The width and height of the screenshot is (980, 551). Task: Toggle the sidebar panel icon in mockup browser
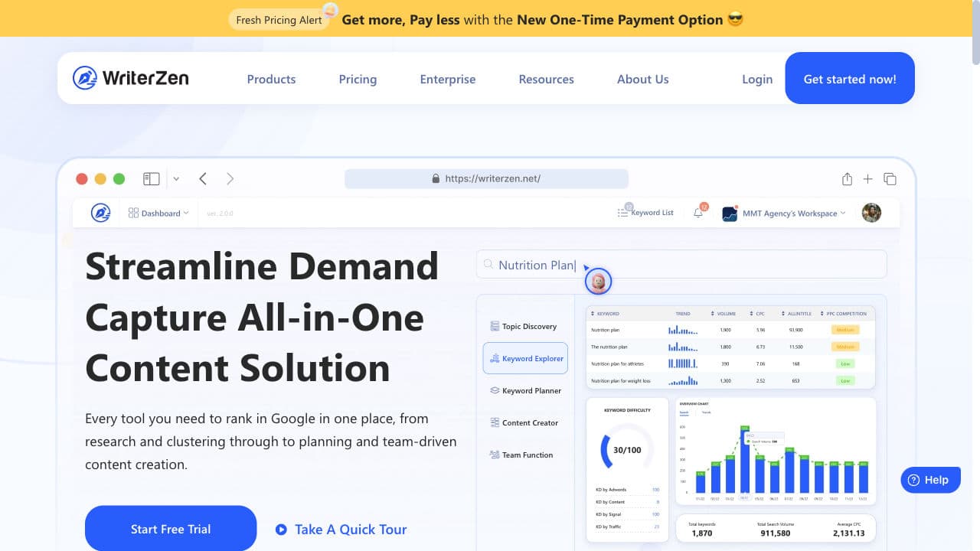[152, 179]
